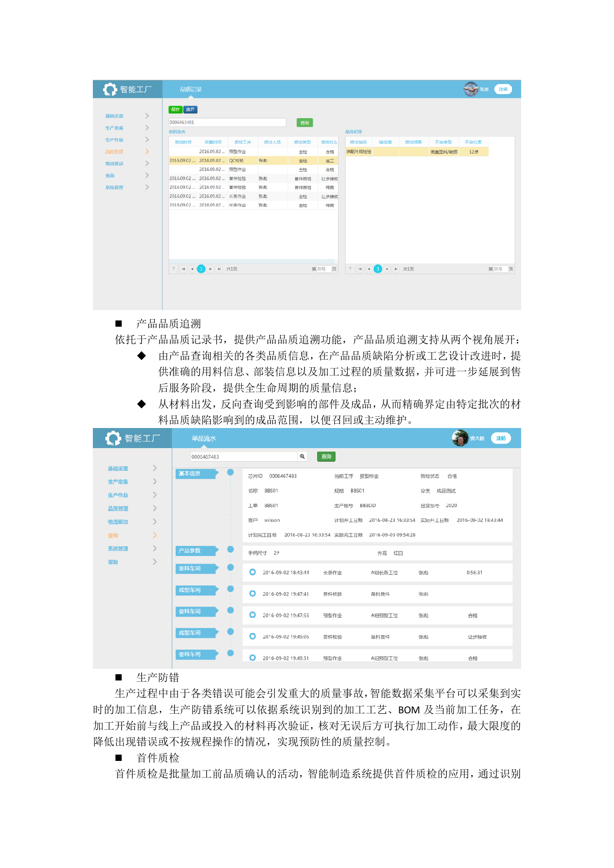Click 注销 next to user 张彪

[x=503, y=89]
